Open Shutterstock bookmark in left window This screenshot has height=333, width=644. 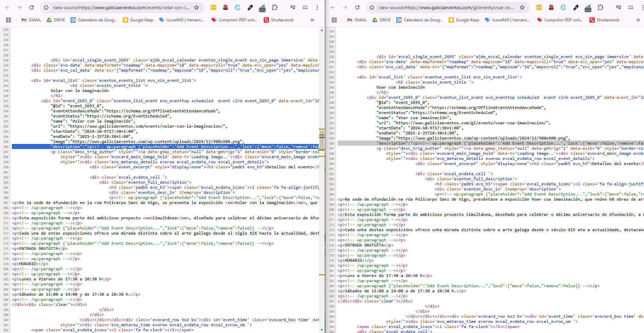pyautogui.click(x=279, y=20)
